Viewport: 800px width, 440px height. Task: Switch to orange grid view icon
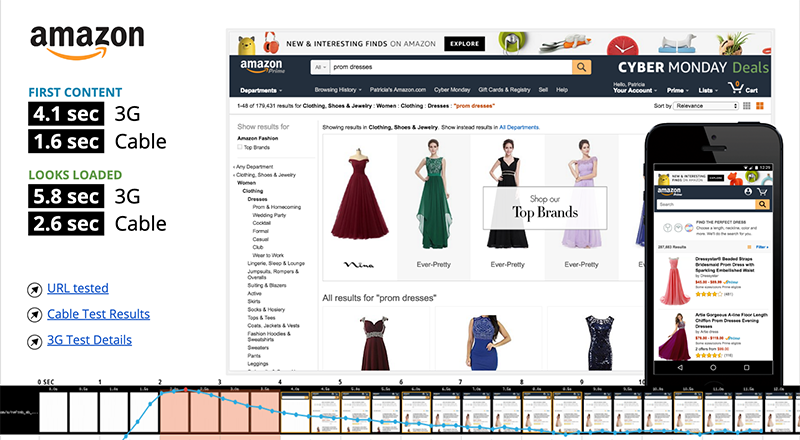click(x=760, y=106)
